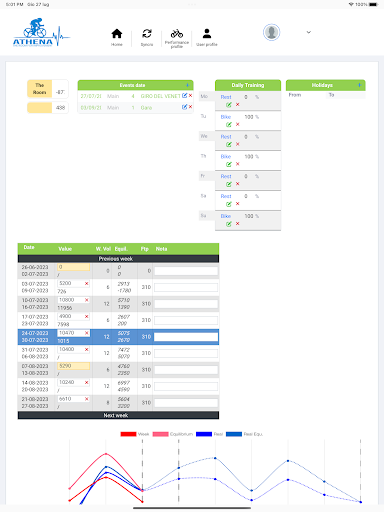384x512 pixels.
Task: Edit Tuesday's daily training
Action: click(x=229, y=124)
